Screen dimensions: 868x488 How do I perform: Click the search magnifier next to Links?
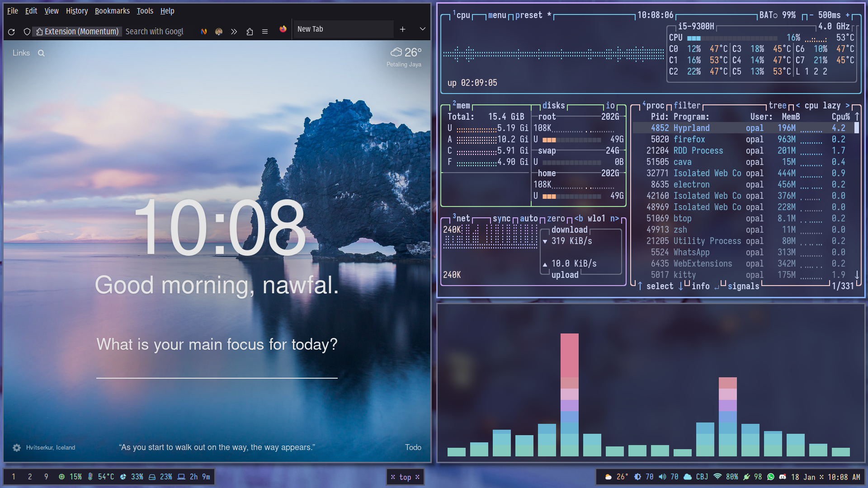click(41, 53)
